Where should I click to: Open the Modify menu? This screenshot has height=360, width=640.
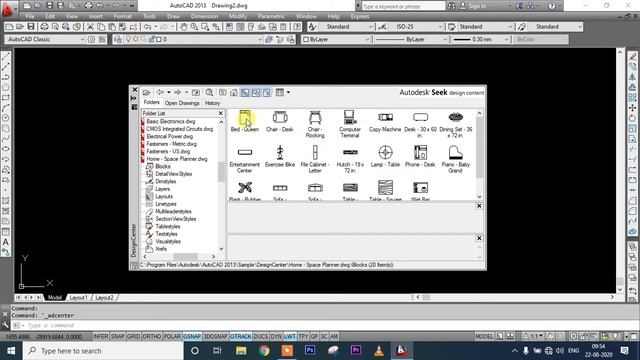point(238,16)
